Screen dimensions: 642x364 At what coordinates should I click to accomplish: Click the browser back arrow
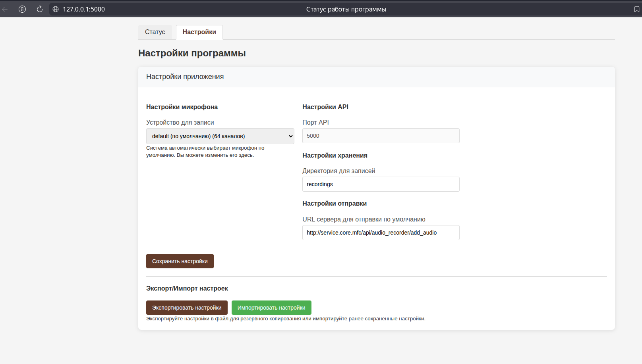tap(5, 9)
